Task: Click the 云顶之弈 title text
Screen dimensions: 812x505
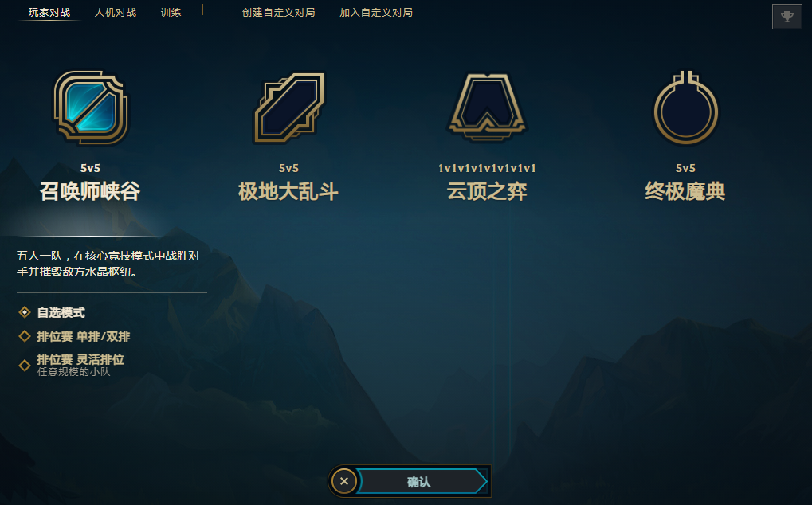Action: click(x=487, y=191)
